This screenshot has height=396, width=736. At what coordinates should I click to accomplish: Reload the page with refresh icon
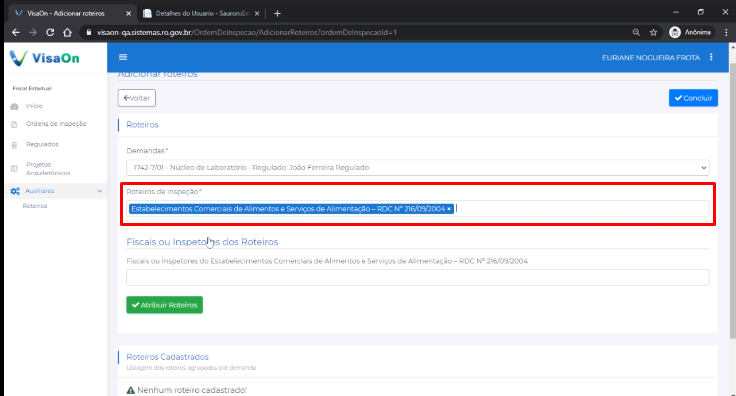[50, 32]
